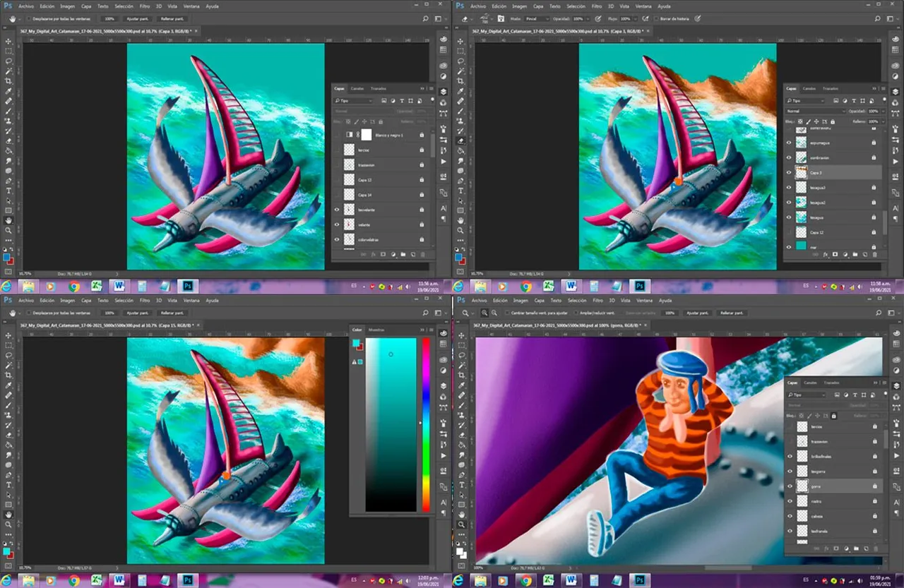
Task: Check 'Desplazarse por todas las ventanas' in top-left window
Action: [30, 18]
